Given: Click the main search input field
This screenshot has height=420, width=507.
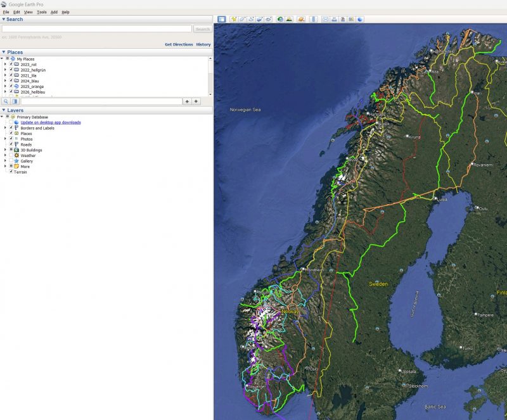Looking at the screenshot, I should pos(97,29).
